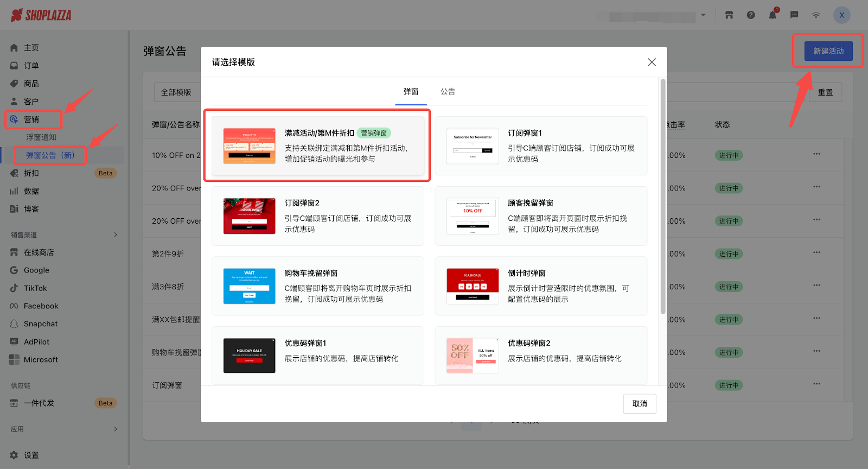Switch to the 公告 tab

pos(448,92)
